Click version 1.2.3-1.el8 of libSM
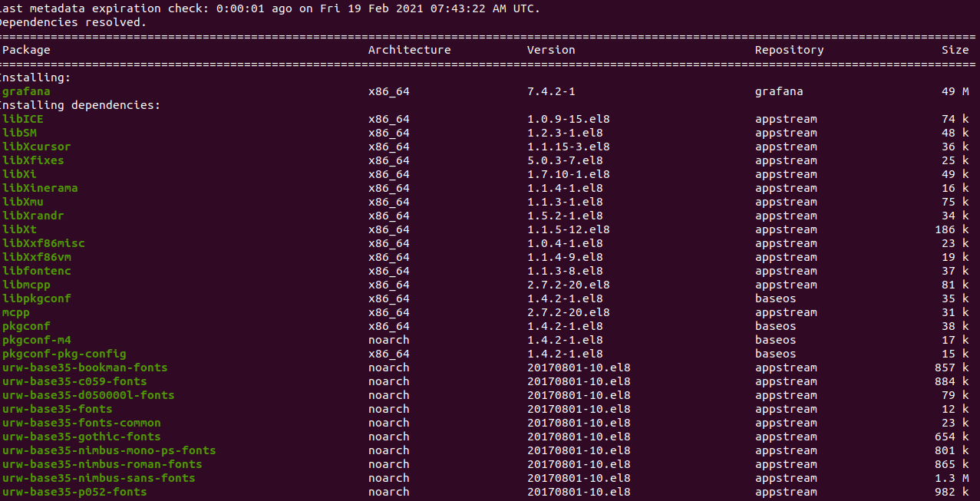Viewport: 980px width, 501px height. click(565, 133)
